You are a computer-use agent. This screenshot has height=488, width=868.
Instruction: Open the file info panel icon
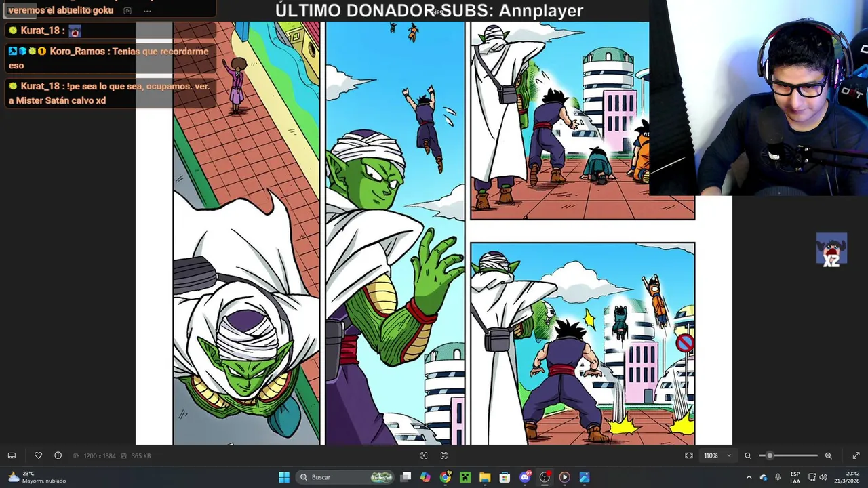click(x=58, y=455)
